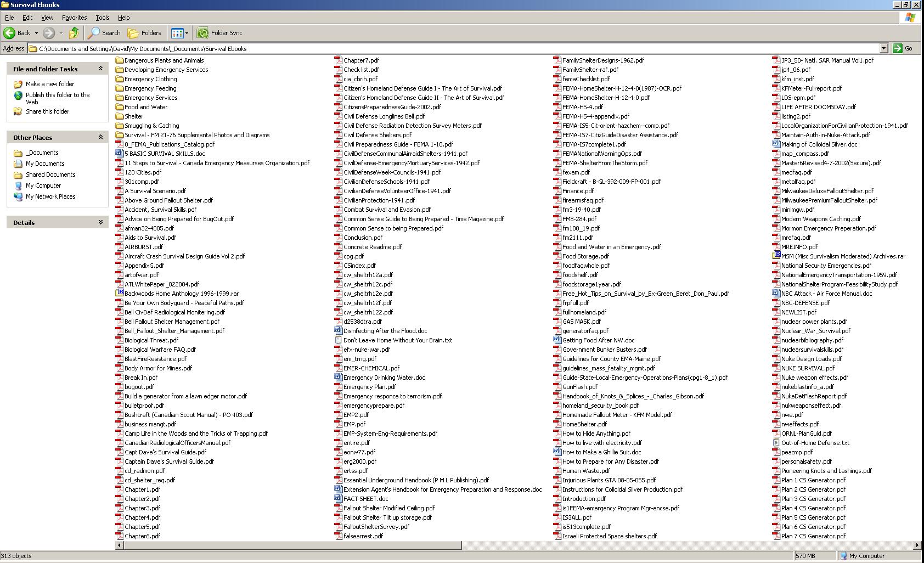Select Emergency Drinking Water.doc
The width and height of the screenshot is (924, 563).
coord(384,378)
